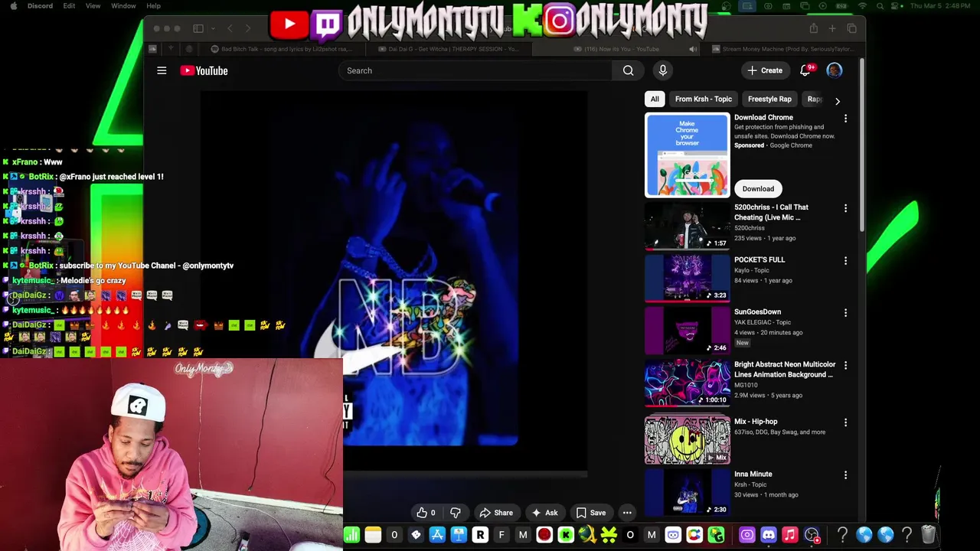Toggle the browser sidebar button

(198, 28)
